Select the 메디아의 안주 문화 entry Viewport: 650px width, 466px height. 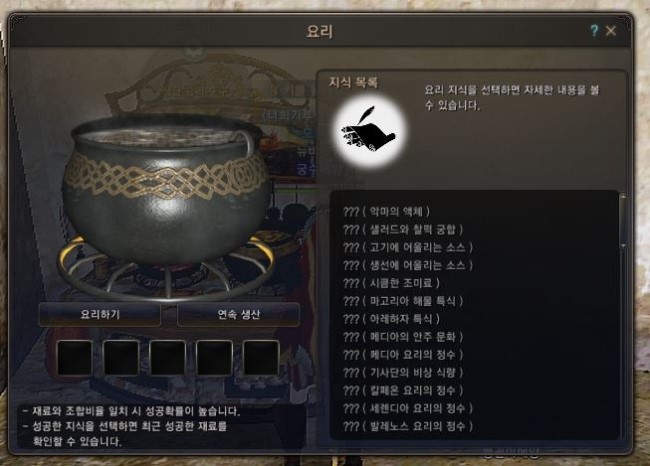click(x=403, y=337)
